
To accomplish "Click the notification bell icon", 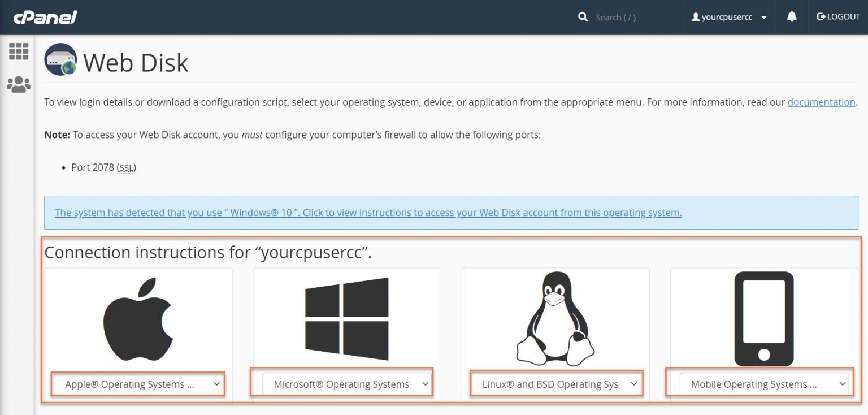I will (791, 16).
